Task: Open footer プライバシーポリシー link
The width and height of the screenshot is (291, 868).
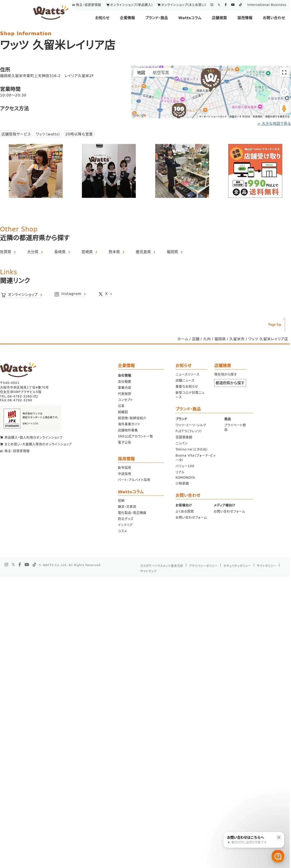Action: [x=203, y=566]
